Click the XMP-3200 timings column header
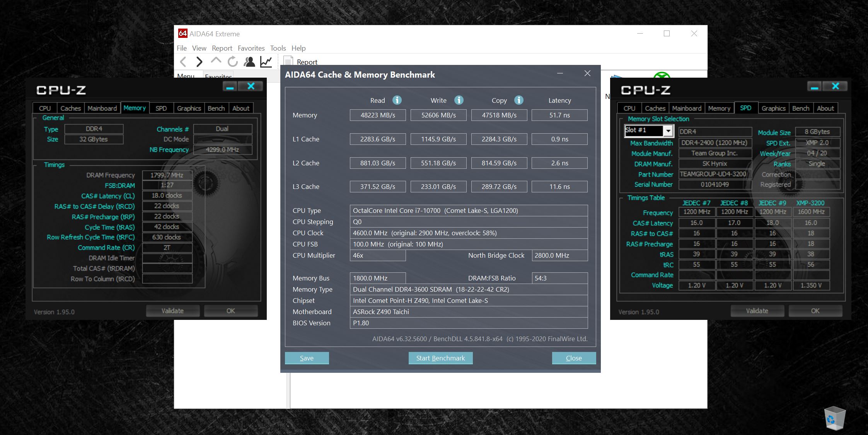This screenshot has height=435, width=868. pyautogui.click(x=811, y=203)
